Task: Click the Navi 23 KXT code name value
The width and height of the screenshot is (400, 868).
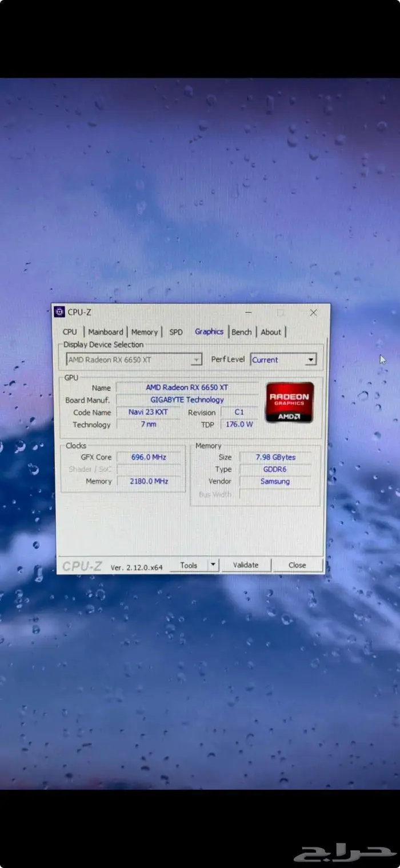Action: coord(148,412)
